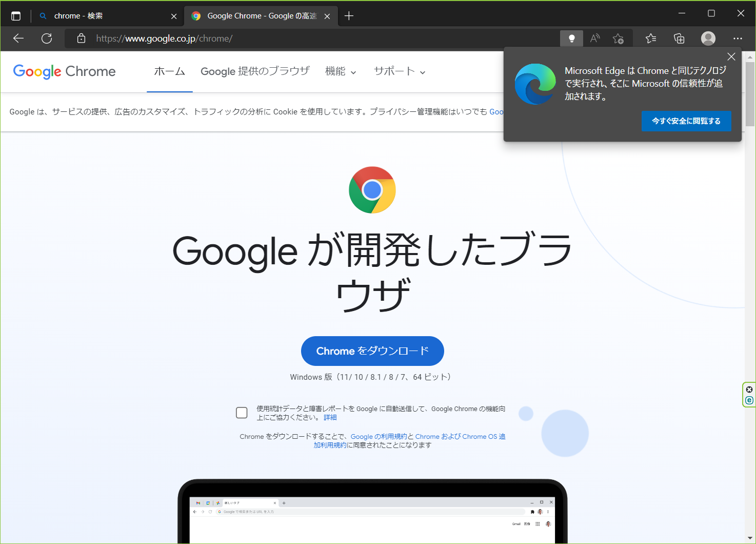Close the side widget with X icon

coord(749,390)
